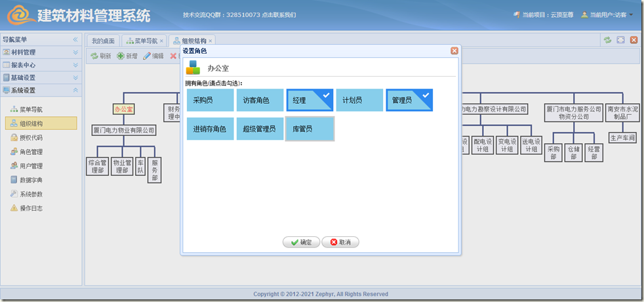Open 角色管理 in the sidebar
The image size is (644, 302).
31,152
